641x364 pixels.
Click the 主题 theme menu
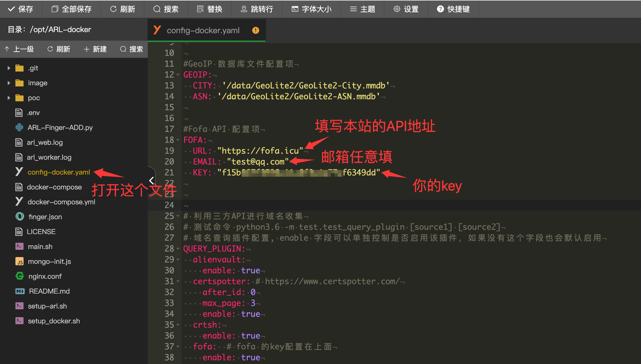point(363,9)
